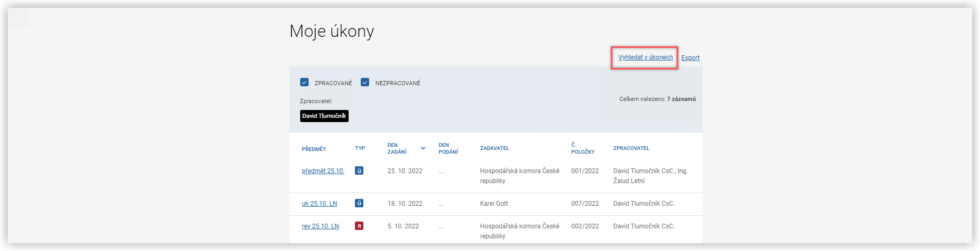Viewport: 980px width, 251px height.
Task: Click the Ú type icon in uk 25.10. LN row
Action: 359,203
